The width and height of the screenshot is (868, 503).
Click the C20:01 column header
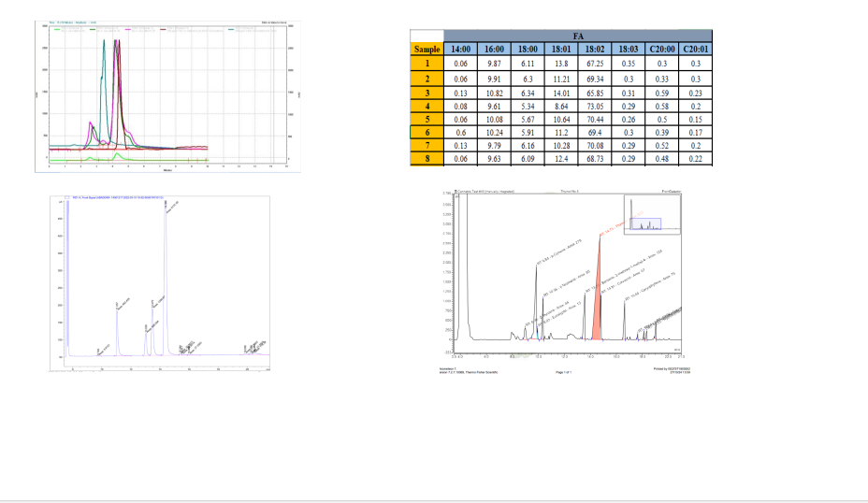pyautogui.click(x=695, y=49)
